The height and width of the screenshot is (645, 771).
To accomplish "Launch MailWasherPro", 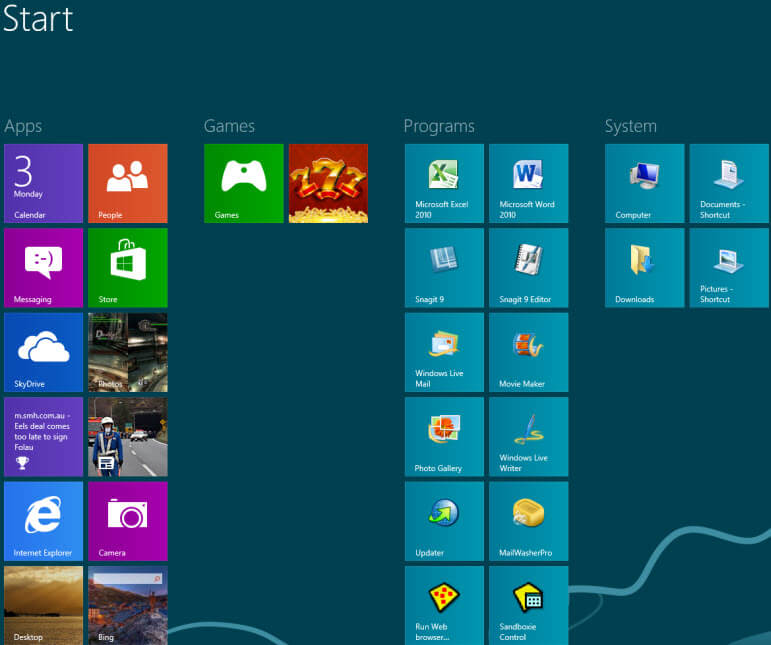I will [x=529, y=522].
